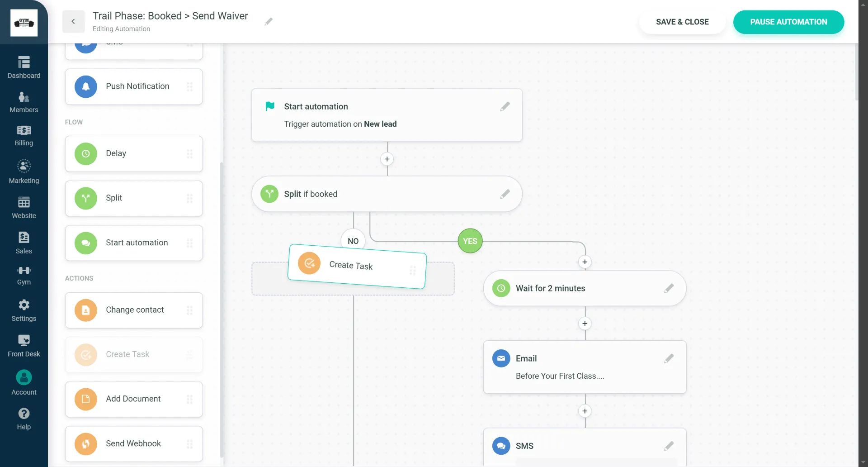Edit the Start automation trigger
The height and width of the screenshot is (467, 868).
click(505, 106)
